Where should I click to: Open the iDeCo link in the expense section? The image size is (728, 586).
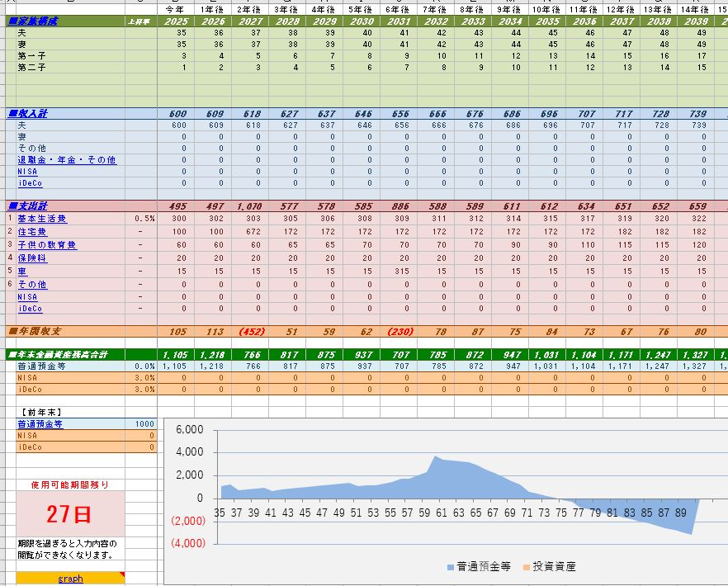(30, 308)
